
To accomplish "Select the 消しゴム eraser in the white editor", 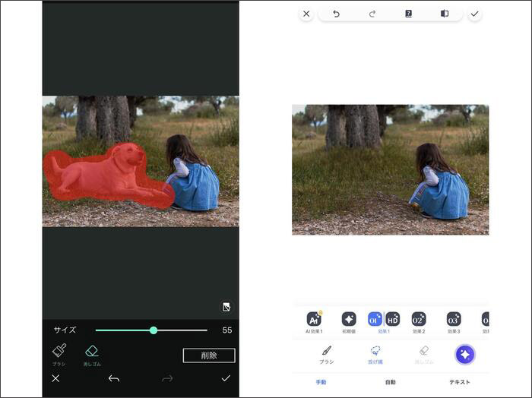I will [x=424, y=355].
